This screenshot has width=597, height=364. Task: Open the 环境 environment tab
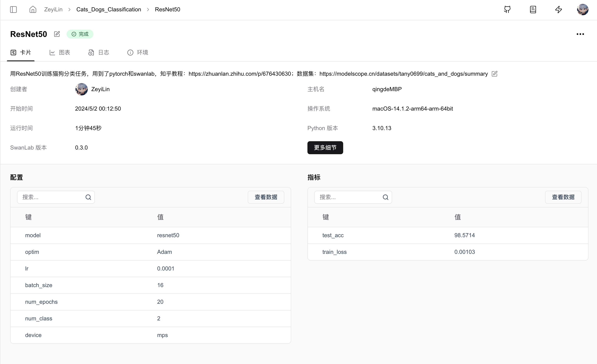(138, 53)
